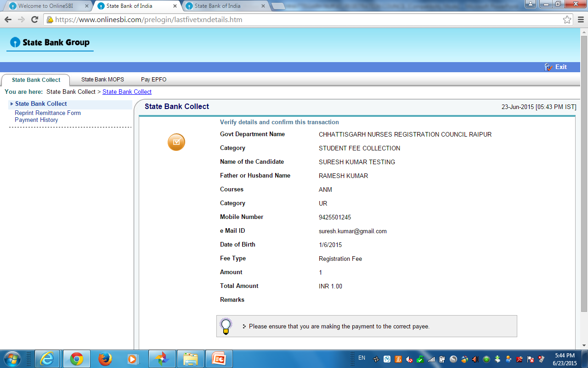Switch to Pay EPFO tab
This screenshot has width=588, height=368.
click(153, 80)
